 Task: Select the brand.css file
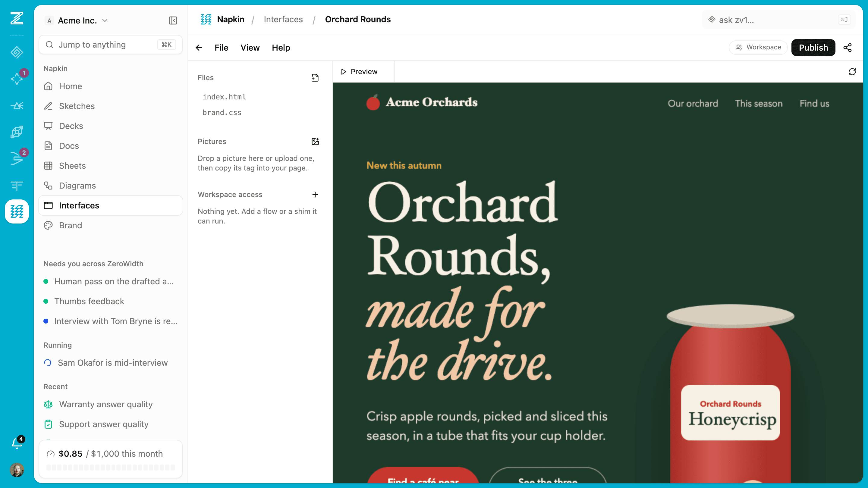[222, 112]
